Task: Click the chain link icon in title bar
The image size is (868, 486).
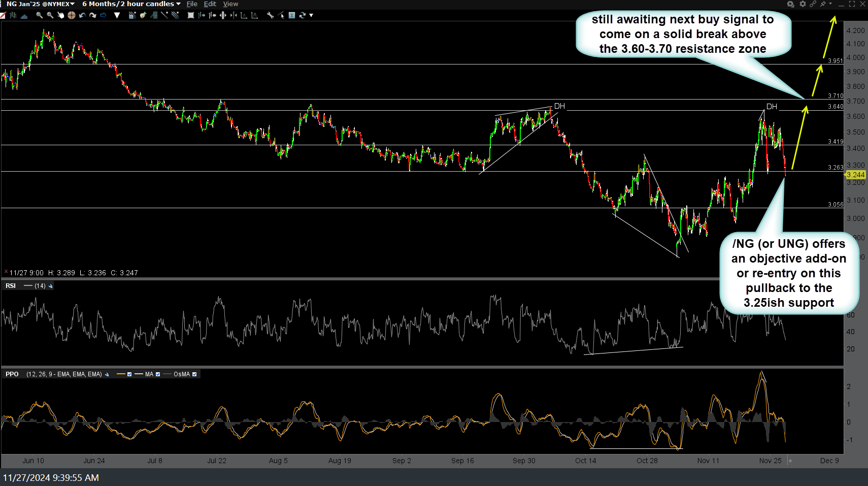Action: [x=813, y=4]
